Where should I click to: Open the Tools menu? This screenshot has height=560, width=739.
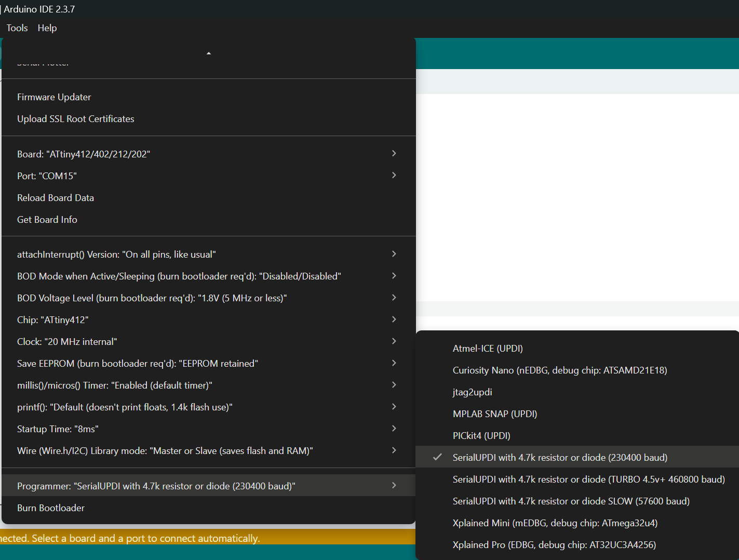(x=17, y=28)
